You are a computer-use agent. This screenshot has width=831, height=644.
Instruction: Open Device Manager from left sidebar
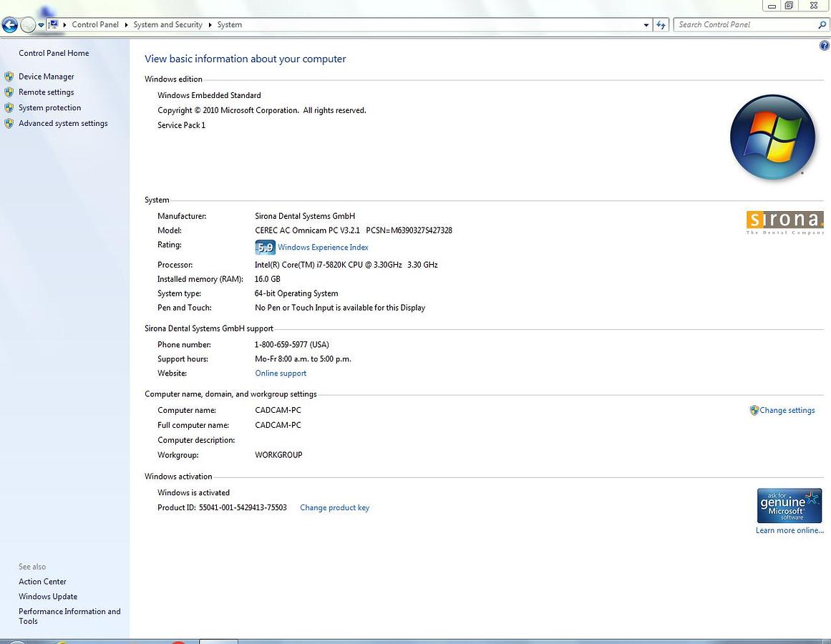46,77
